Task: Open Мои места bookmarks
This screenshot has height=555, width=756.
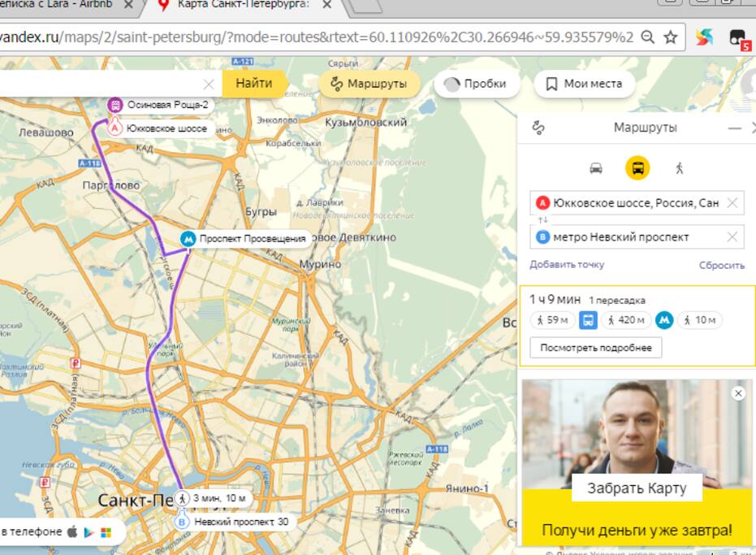Action: pyautogui.click(x=584, y=84)
